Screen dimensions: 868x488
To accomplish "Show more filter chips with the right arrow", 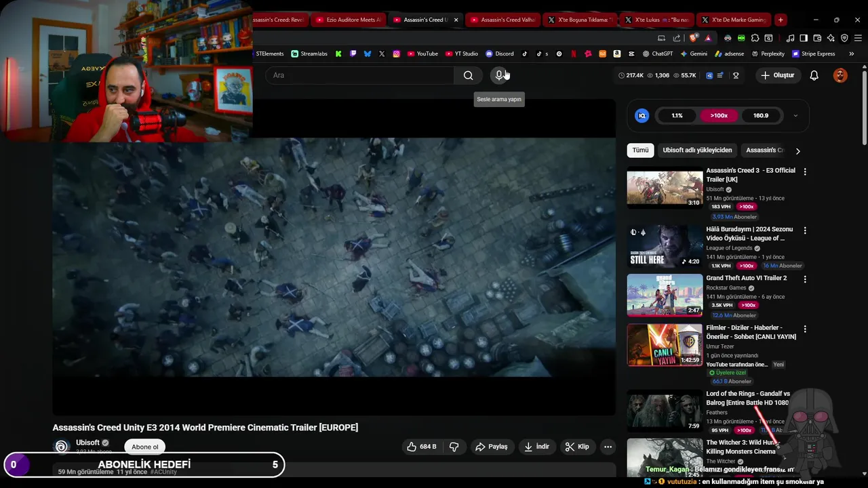I will pyautogui.click(x=797, y=151).
